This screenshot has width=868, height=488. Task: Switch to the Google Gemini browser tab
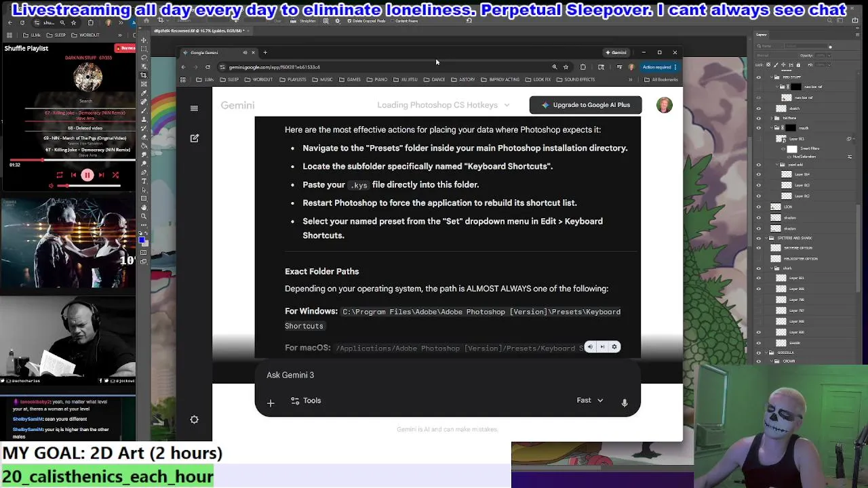pyautogui.click(x=218, y=52)
